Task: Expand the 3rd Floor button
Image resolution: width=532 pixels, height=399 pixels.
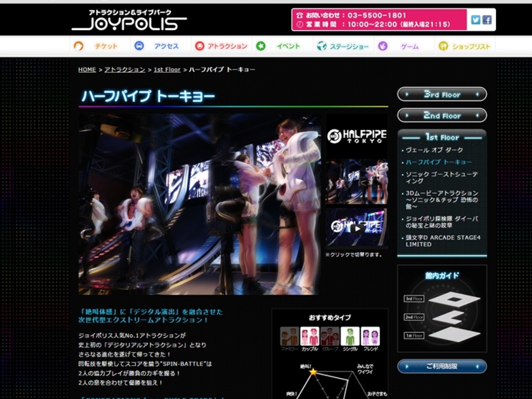Action: pos(442,94)
